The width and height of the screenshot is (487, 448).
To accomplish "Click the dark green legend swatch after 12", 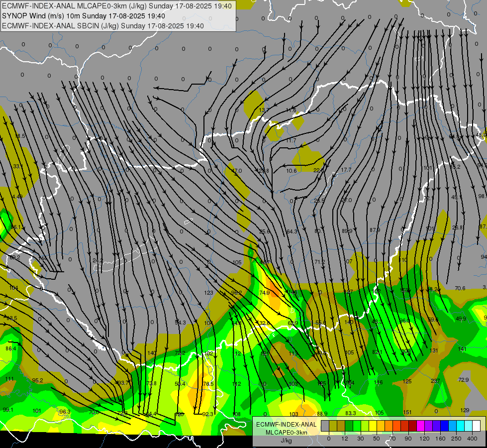I will pos(349,426).
